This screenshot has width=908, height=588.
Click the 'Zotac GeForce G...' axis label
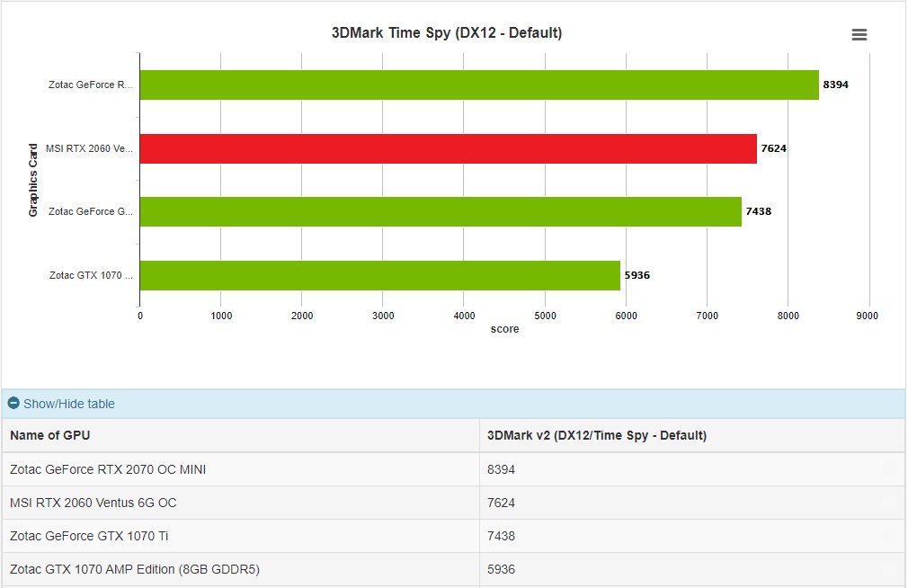pos(90,211)
